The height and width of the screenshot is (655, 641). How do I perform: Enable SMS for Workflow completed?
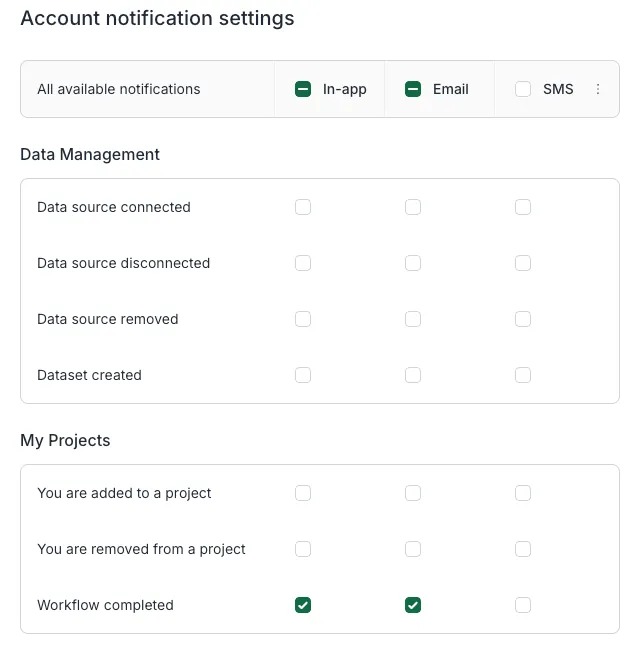tap(523, 605)
